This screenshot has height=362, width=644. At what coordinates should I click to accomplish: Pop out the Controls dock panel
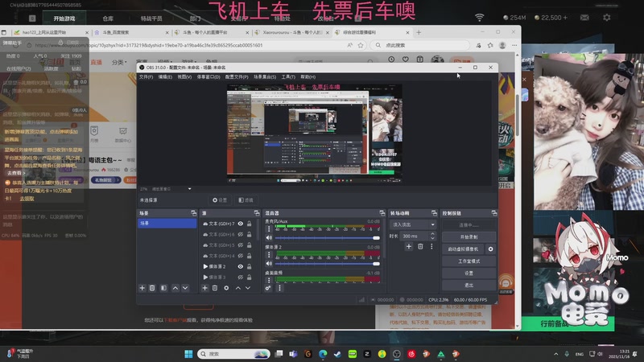[494, 213]
